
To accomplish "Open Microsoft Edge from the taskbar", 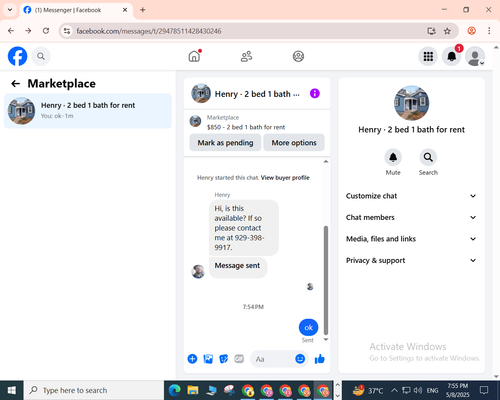I will 174,390.
